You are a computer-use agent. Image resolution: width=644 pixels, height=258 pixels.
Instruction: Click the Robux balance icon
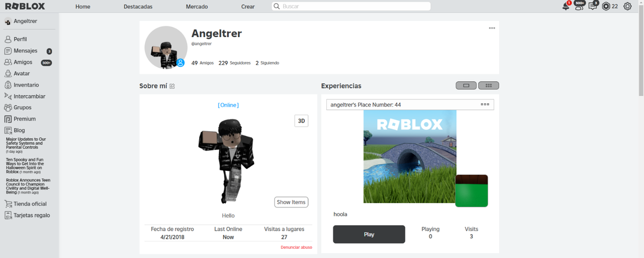pyautogui.click(x=606, y=6)
